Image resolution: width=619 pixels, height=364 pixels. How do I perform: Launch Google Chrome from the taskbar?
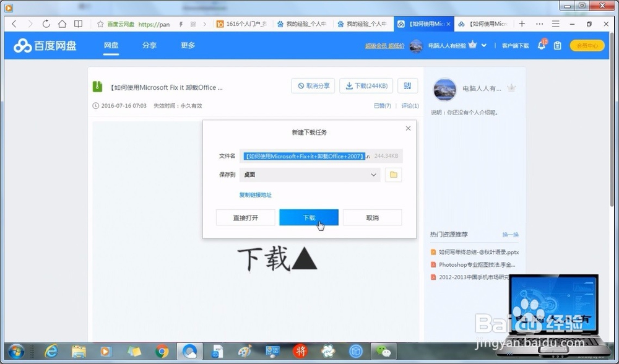tap(162, 351)
